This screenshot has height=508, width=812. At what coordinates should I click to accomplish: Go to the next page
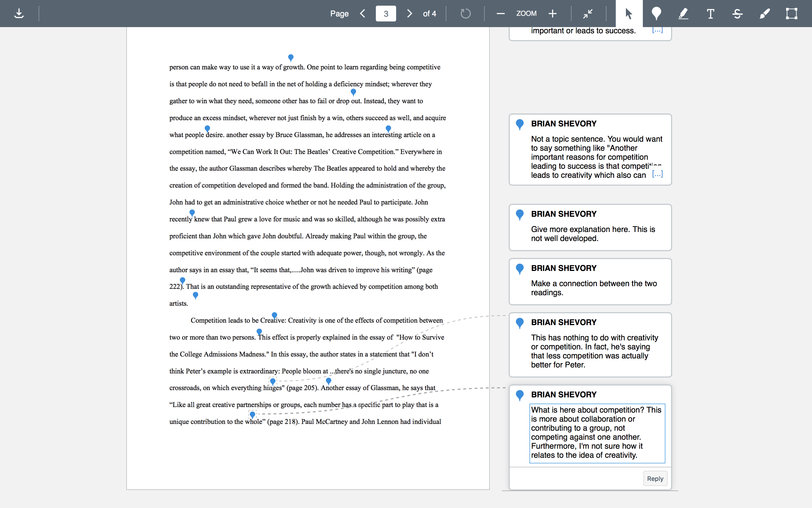tap(409, 14)
